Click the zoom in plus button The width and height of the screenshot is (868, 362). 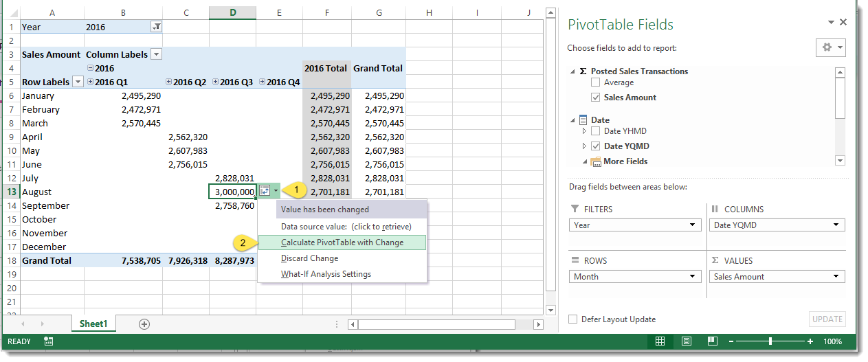[x=810, y=341]
